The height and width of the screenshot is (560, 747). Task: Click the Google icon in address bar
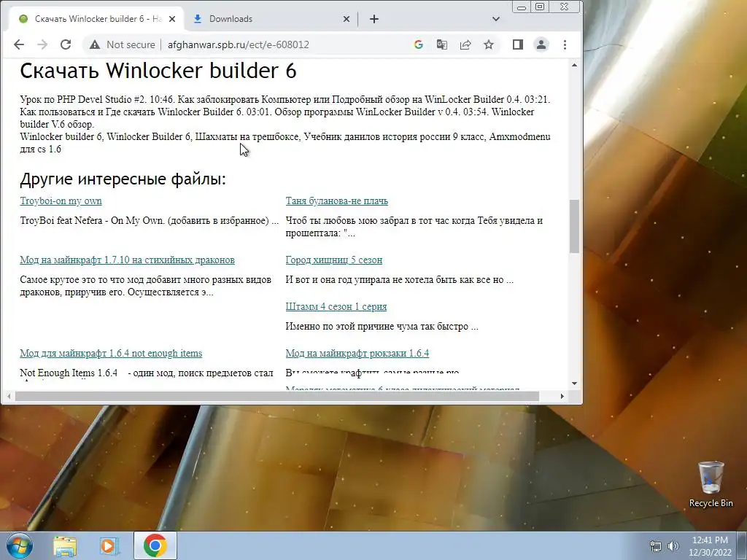(x=418, y=44)
